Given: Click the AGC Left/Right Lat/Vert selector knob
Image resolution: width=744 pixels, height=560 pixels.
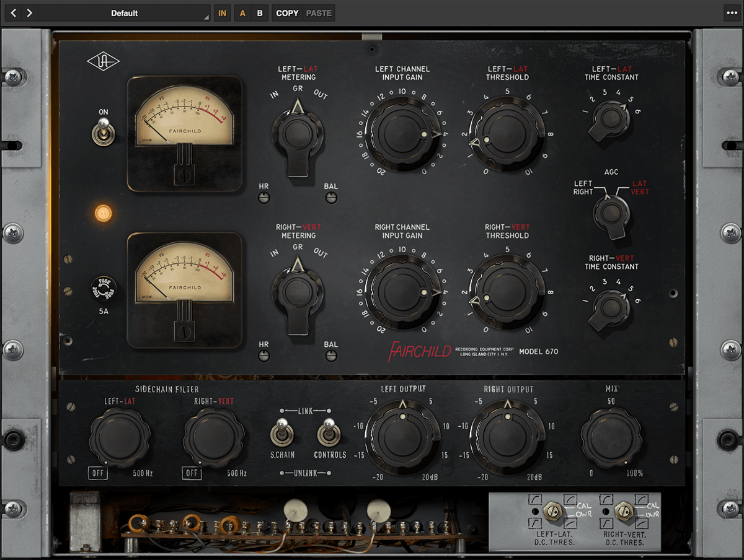Looking at the screenshot, I should 612,215.
